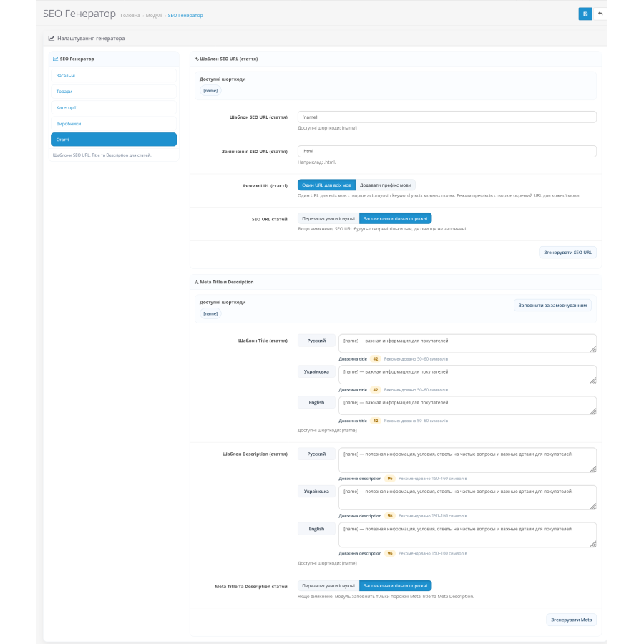Image resolution: width=644 pixels, height=644 pixels.
Task: Focus the Закінчення SEO URL input with .html
Action: pyautogui.click(x=447, y=151)
